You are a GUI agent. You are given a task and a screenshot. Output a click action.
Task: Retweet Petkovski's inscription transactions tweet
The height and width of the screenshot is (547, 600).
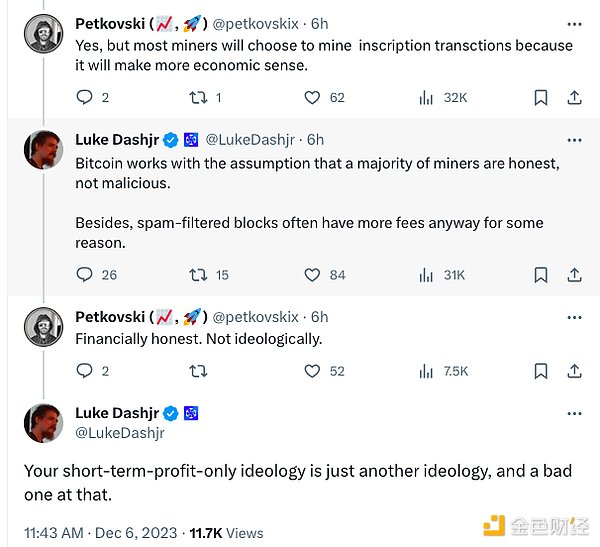[x=198, y=97]
